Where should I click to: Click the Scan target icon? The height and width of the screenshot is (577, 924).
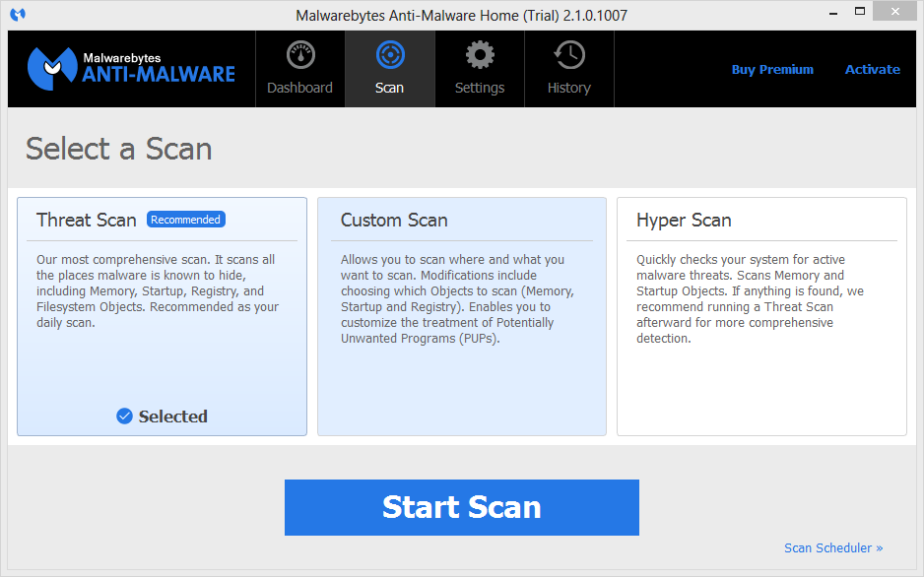click(390, 55)
